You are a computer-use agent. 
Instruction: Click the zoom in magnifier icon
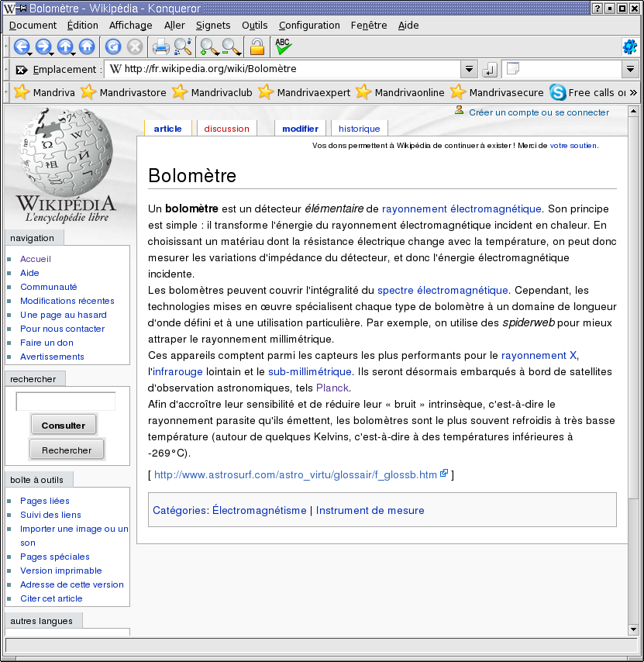[x=208, y=47]
